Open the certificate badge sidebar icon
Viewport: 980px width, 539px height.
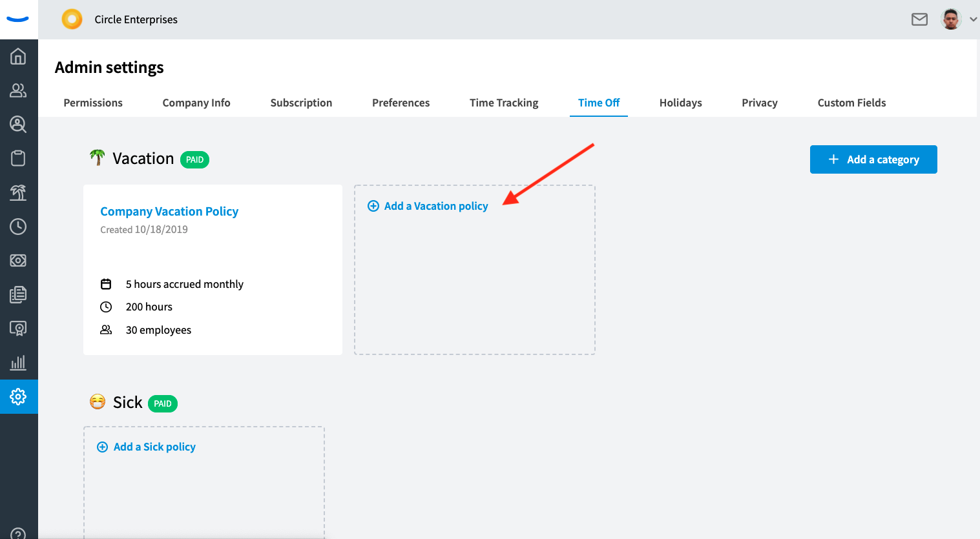(18, 329)
